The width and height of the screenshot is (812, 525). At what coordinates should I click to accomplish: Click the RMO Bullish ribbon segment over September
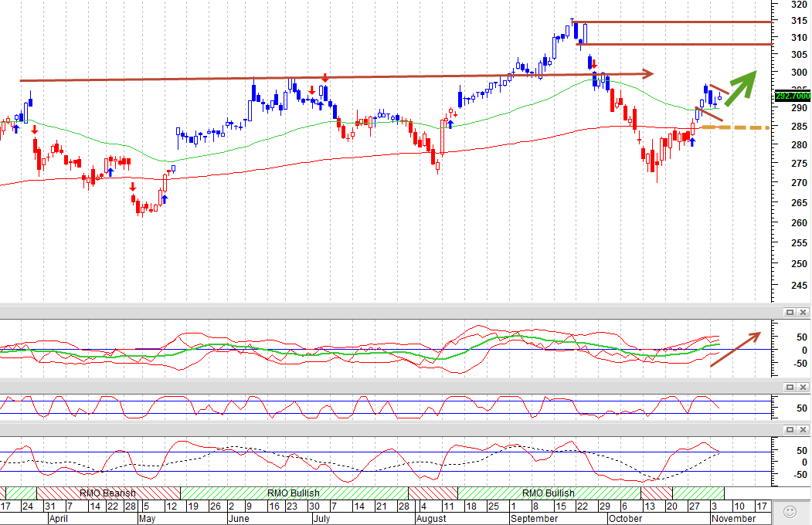click(549, 493)
